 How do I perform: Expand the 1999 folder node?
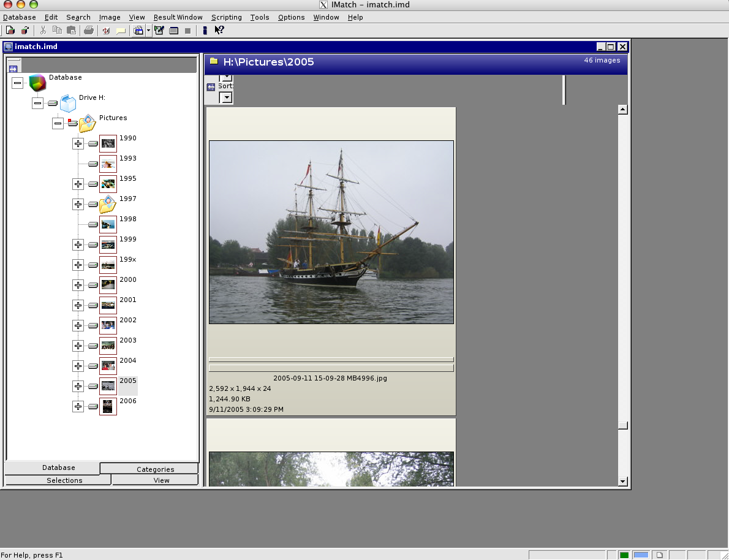[x=78, y=244]
